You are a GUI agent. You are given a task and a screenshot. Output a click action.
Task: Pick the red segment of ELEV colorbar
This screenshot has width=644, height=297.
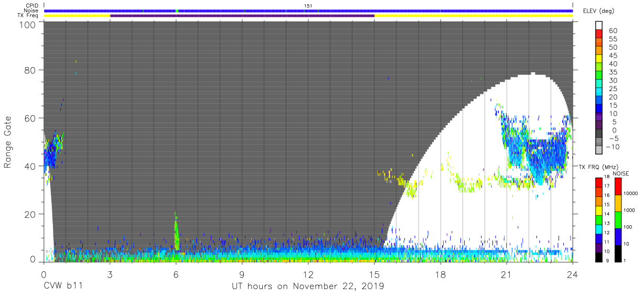[600, 35]
